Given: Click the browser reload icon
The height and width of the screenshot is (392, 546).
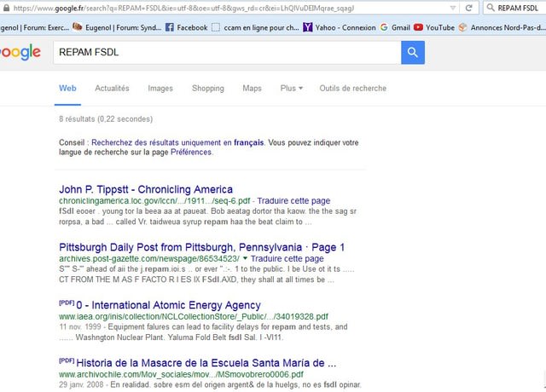Looking at the screenshot, I should coord(470,8).
